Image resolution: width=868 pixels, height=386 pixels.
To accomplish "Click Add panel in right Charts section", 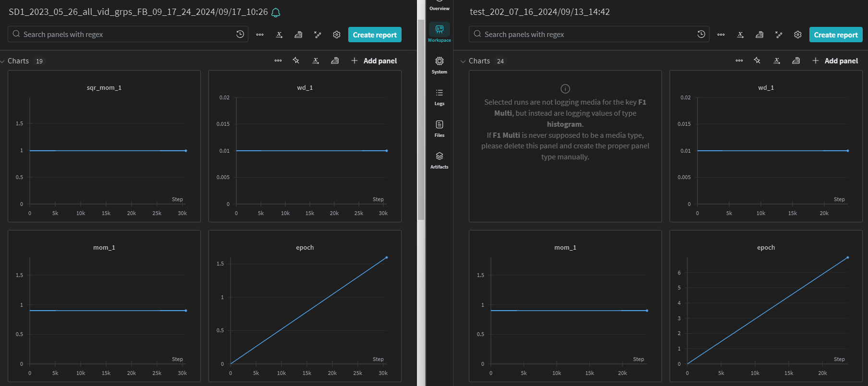I will point(835,61).
